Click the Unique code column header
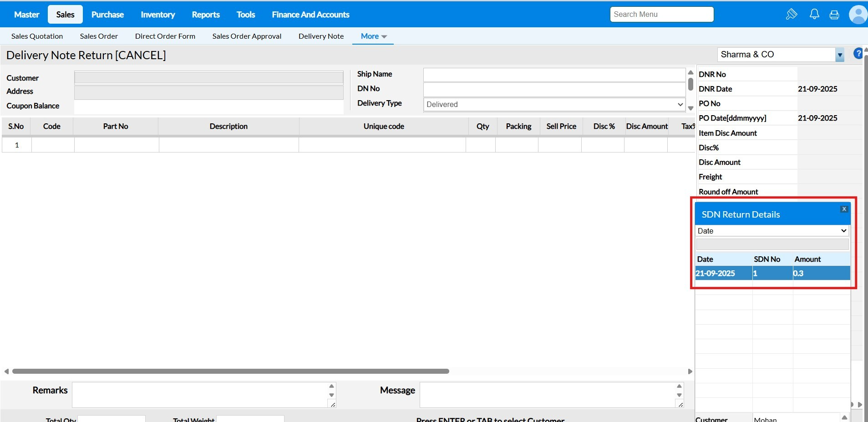Screen dimensions: 868x422 point(384,127)
